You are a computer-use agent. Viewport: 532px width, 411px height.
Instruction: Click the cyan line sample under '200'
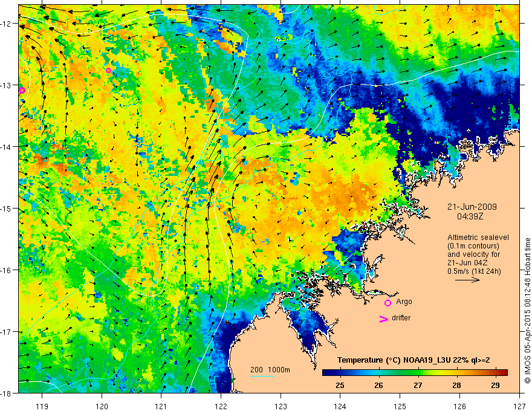point(262,376)
